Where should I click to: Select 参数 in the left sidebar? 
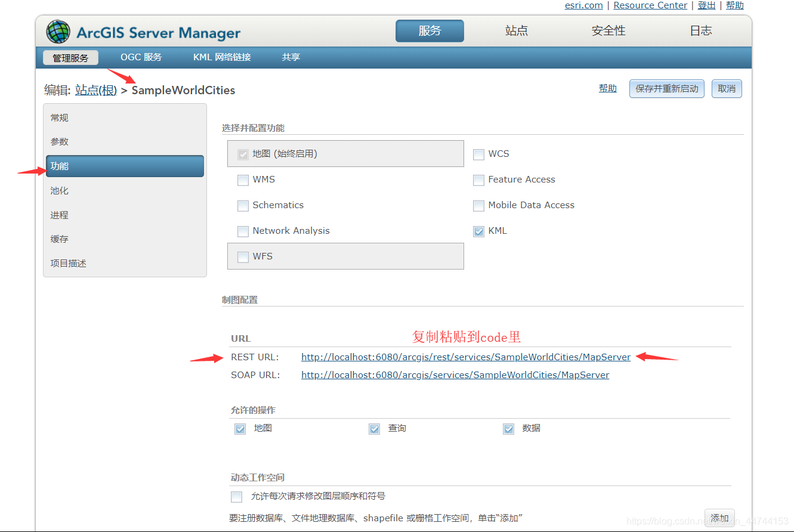coord(125,142)
